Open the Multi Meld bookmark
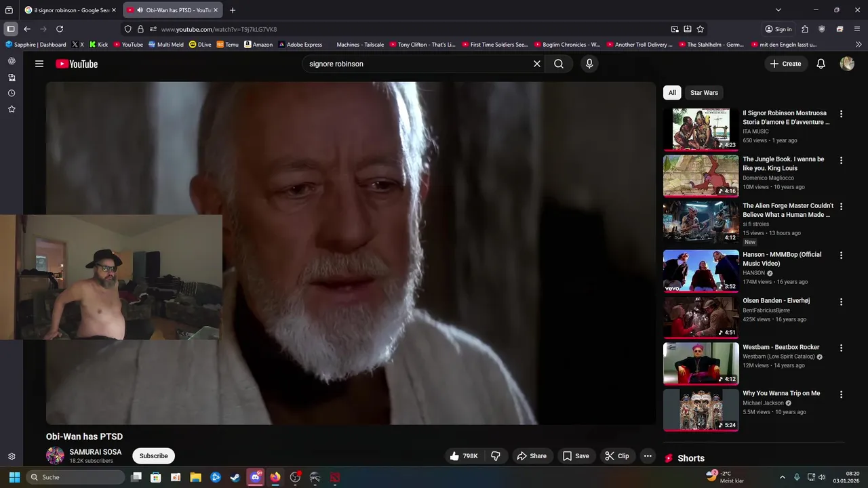868x488 pixels. click(x=165, y=45)
